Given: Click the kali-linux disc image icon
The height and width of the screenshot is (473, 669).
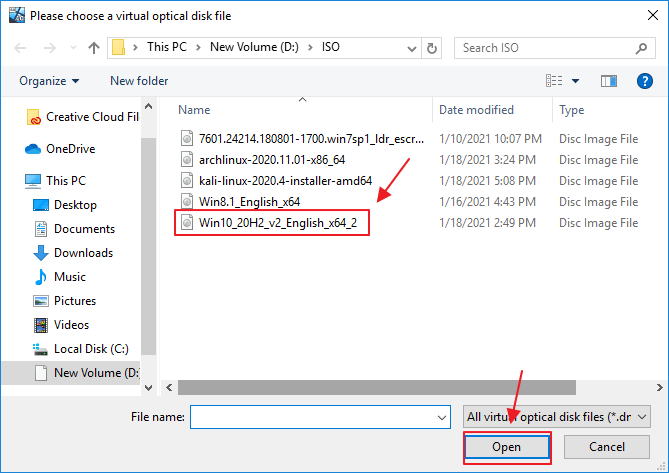Looking at the screenshot, I should click(187, 180).
